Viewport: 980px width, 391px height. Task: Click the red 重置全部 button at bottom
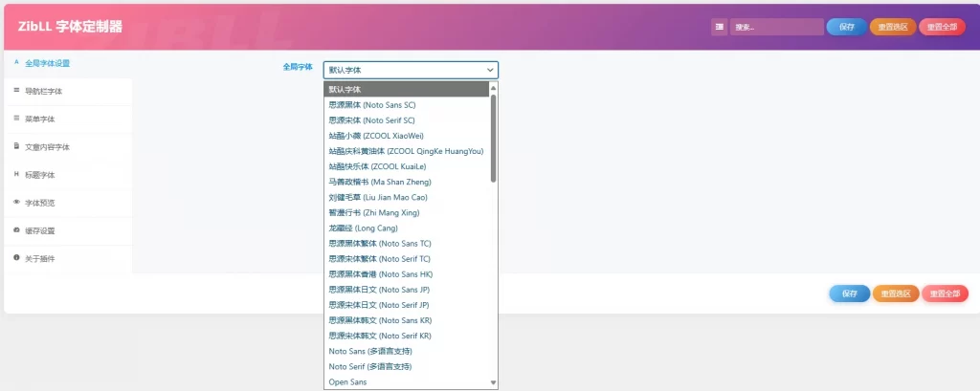(x=945, y=293)
